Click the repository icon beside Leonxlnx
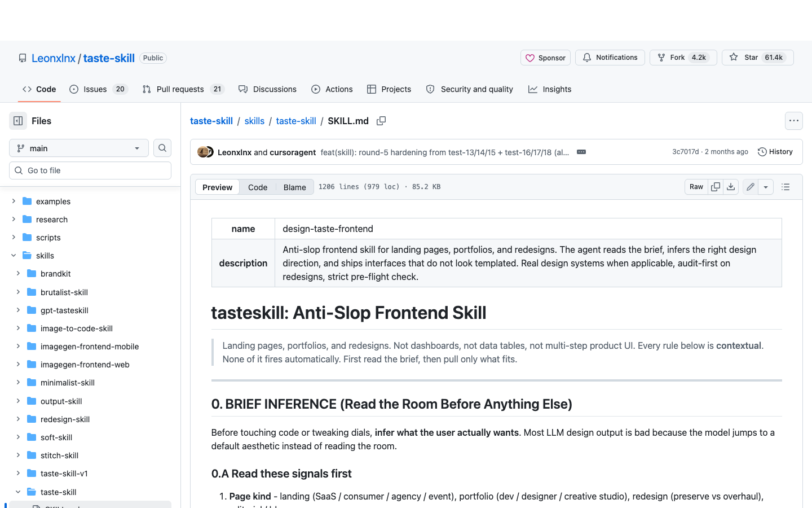812x508 pixels. coord(23,58)
